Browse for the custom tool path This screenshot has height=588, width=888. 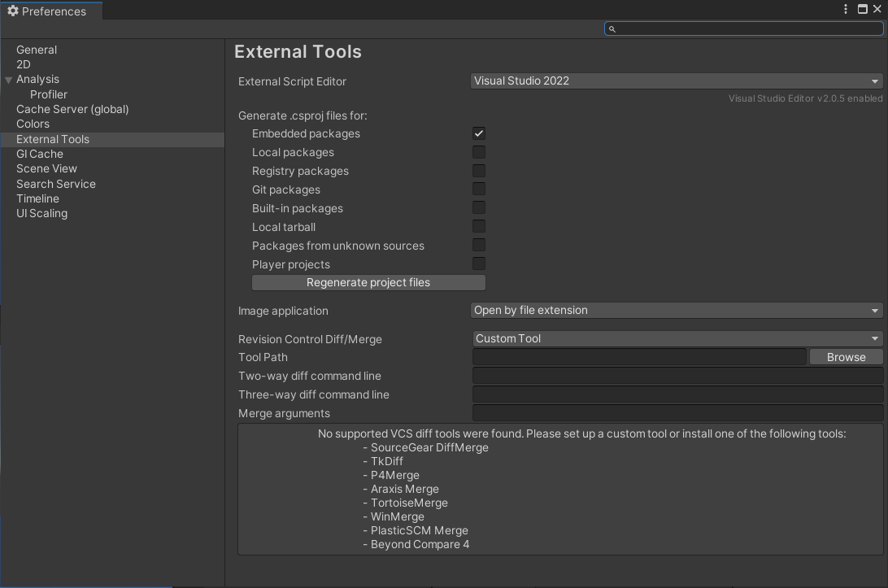coord(846,356)
